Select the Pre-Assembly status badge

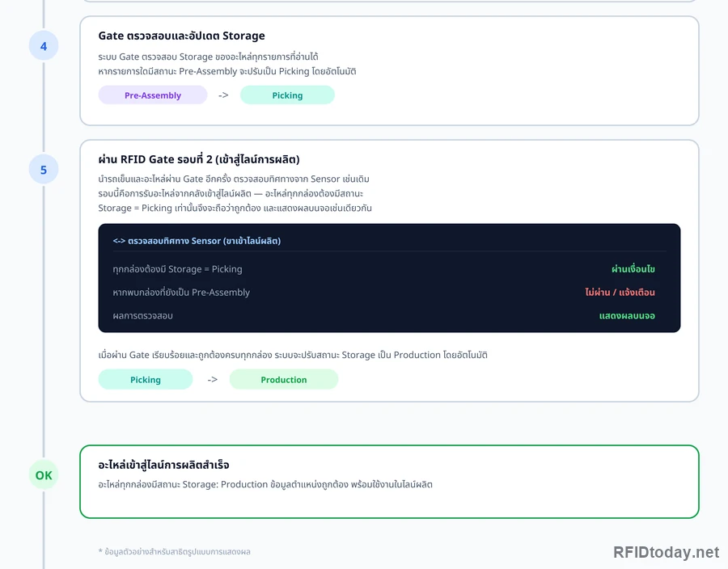pyautogui.click(x=153, y=95)
